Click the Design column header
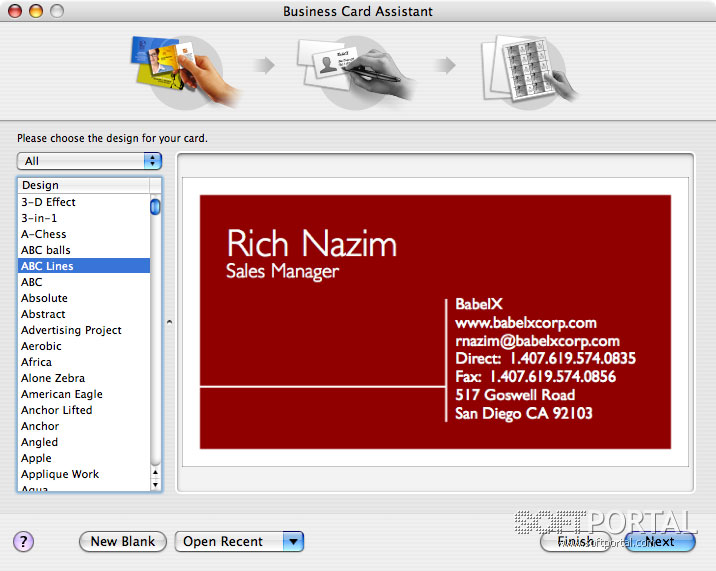Viewport: 716px width, 571px height. (84, 185)
